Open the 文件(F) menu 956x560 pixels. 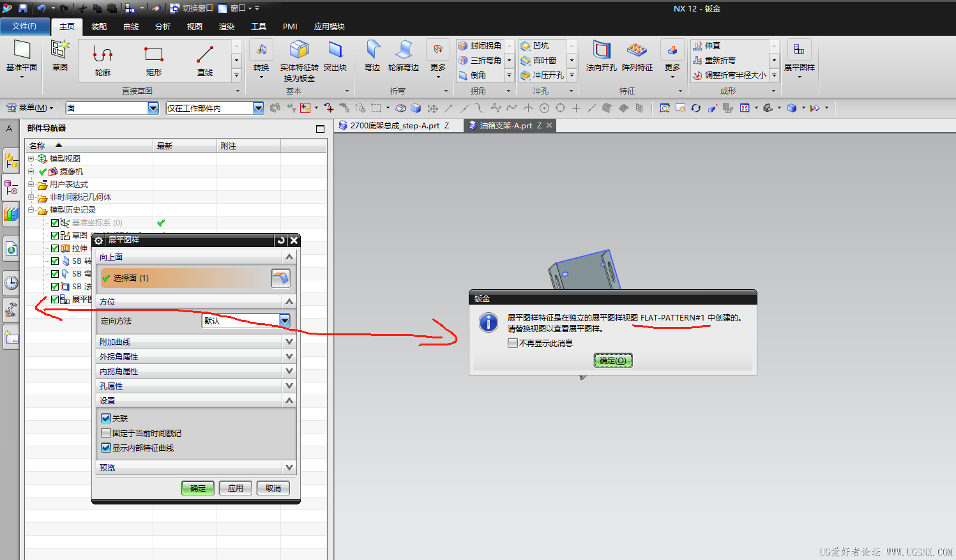click(24, 26)
